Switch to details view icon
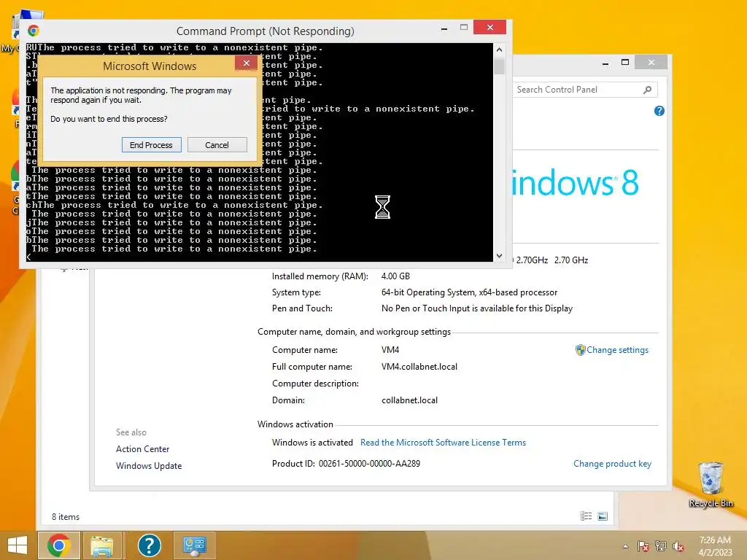The width and height of the screenshot is (747, 560). pyautogui.click(x=586, y=516)
